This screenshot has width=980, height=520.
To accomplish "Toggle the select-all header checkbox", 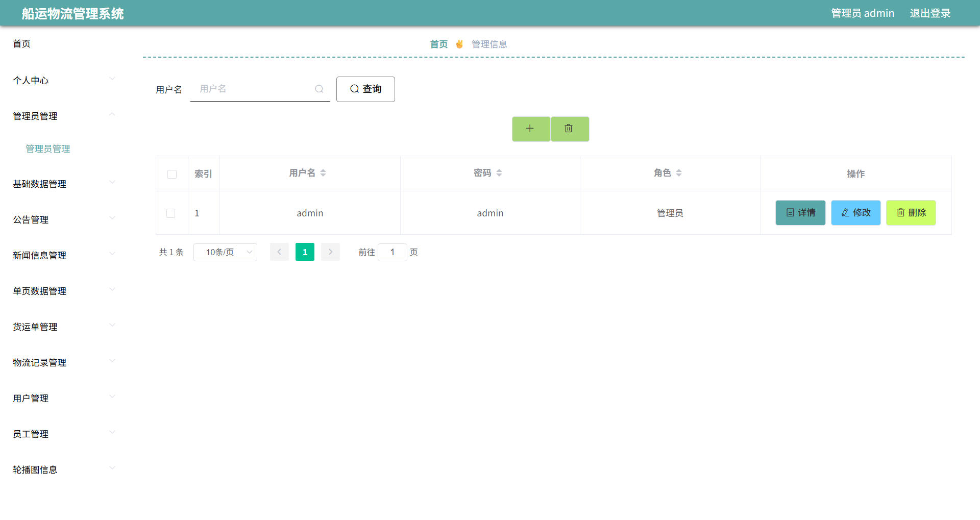I will [172, 174].
